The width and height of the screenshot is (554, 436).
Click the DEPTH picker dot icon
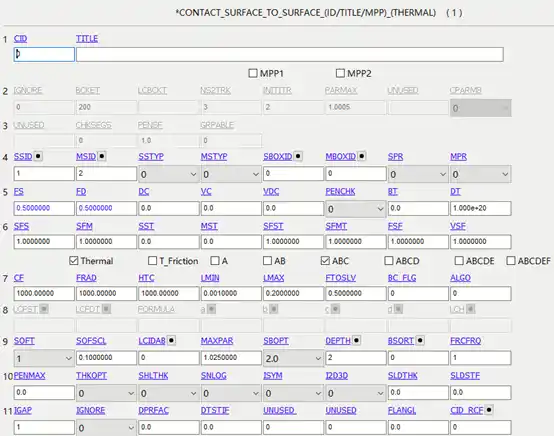tap(356, 341)
